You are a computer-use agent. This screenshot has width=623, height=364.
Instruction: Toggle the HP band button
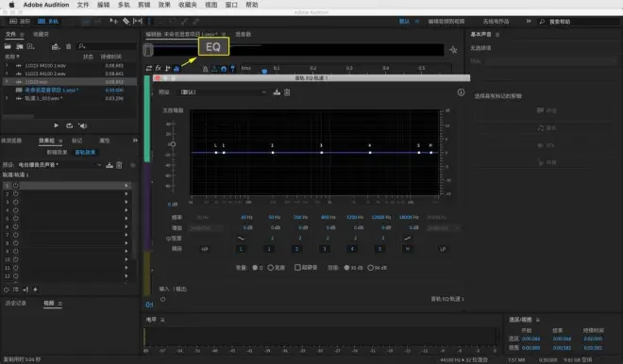pyautogui.click(x=205, y=249)
